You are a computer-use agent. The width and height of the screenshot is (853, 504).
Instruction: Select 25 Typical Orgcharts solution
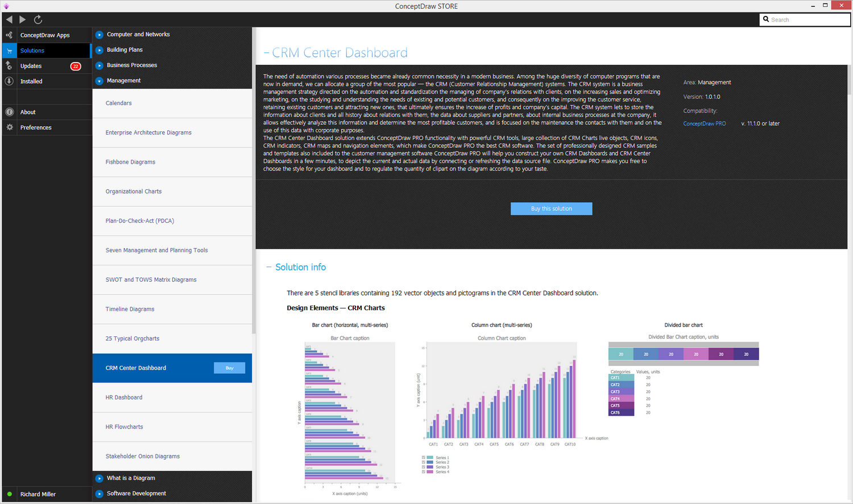point(172,339)
